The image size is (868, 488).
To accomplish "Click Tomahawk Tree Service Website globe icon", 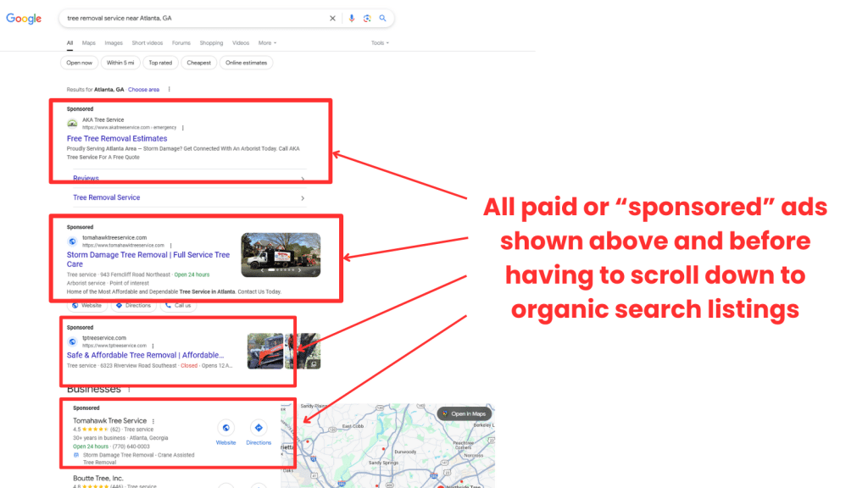I will click(x=225, y=428).
